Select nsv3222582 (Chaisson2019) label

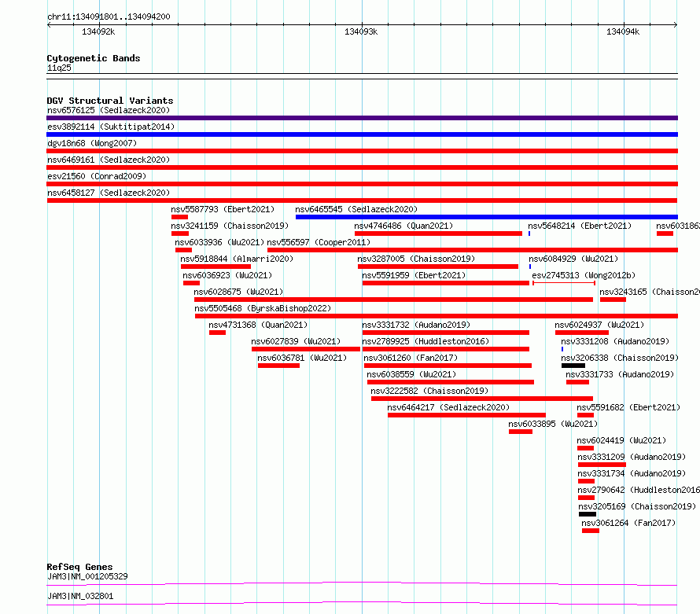429,391
